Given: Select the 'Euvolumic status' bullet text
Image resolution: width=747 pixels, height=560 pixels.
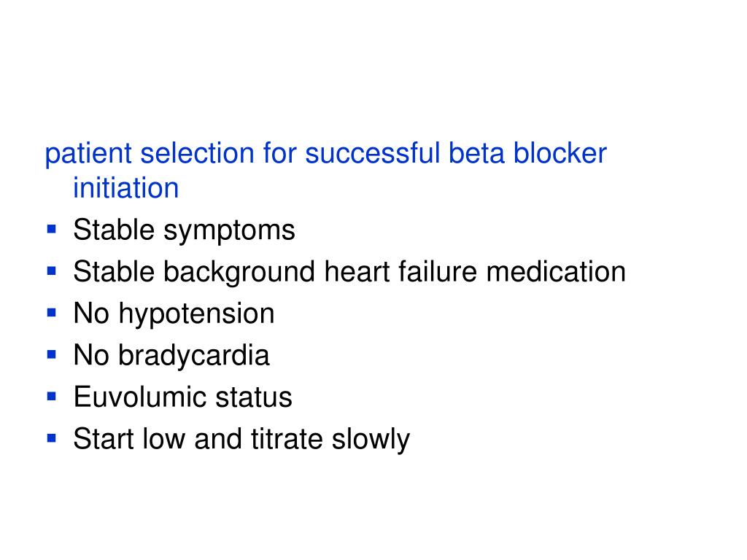Looking at the screenshot, I should pos(182,397).
